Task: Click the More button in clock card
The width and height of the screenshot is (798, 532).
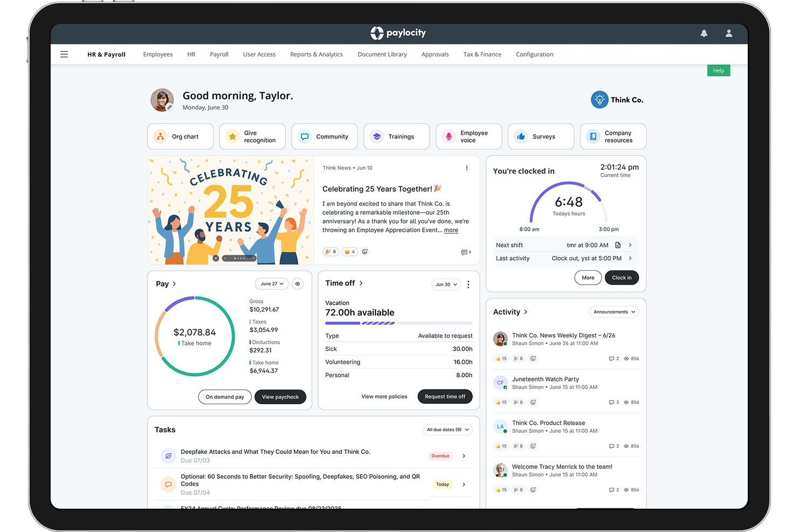Action: click(588, 278)
